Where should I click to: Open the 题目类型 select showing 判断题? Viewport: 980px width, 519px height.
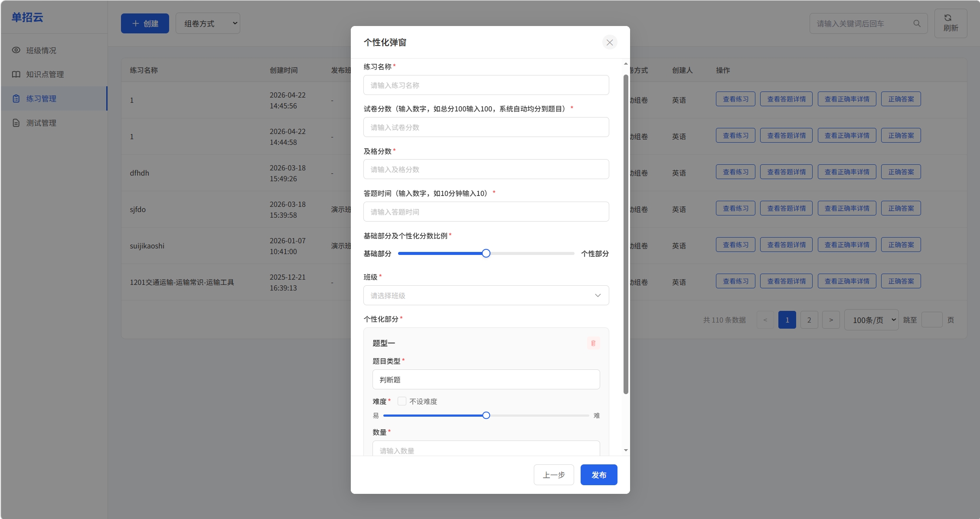pos(486,379)
